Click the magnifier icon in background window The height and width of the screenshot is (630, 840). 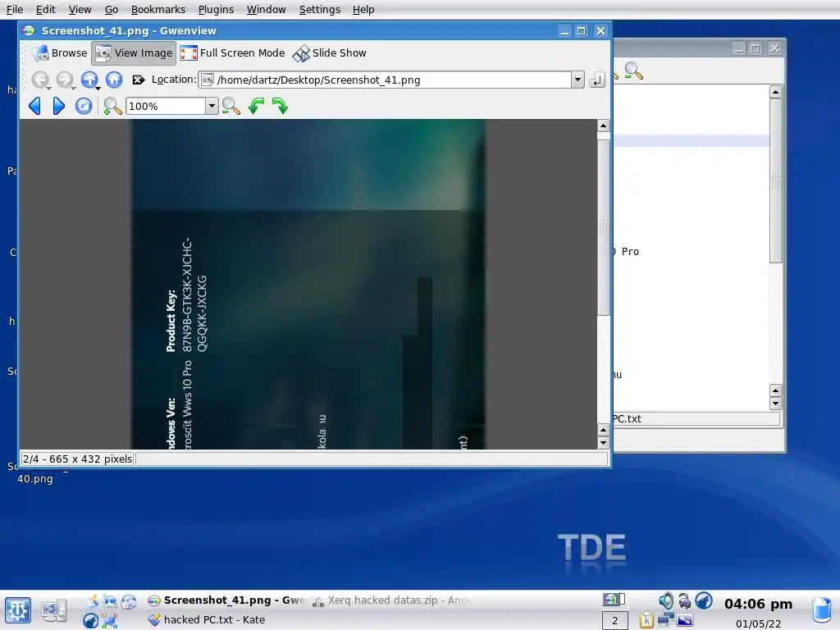(633, 71)
